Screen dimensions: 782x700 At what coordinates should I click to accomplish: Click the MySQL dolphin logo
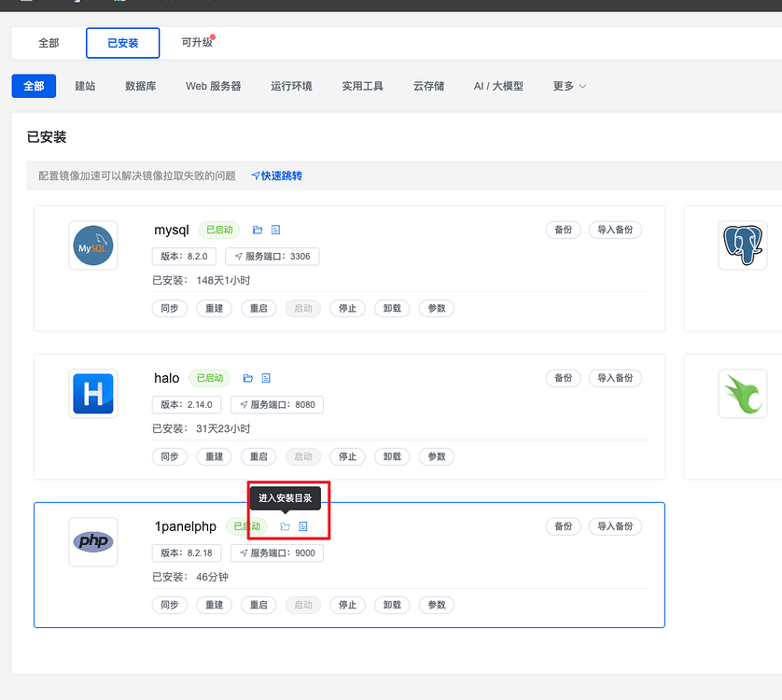pos(92,245)
